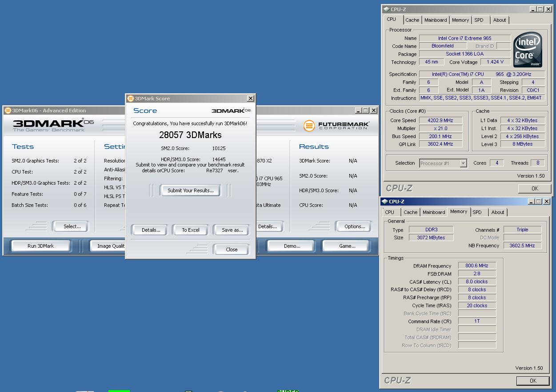Select multiplier value 'x 21.0'
Viewport: 556px width, 392px height.
point(440,128)
